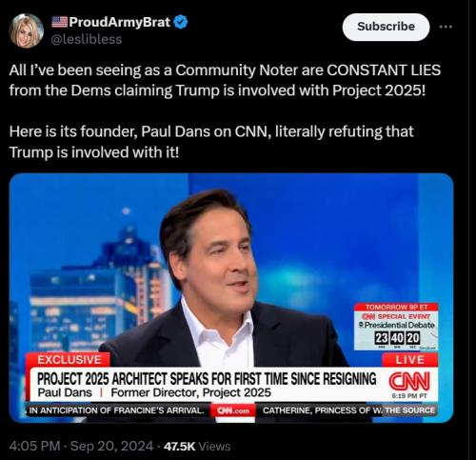476x460 pixels.
Task: Click the red EXCLUSIVE banner tag
Action: [x=69, y=360]
